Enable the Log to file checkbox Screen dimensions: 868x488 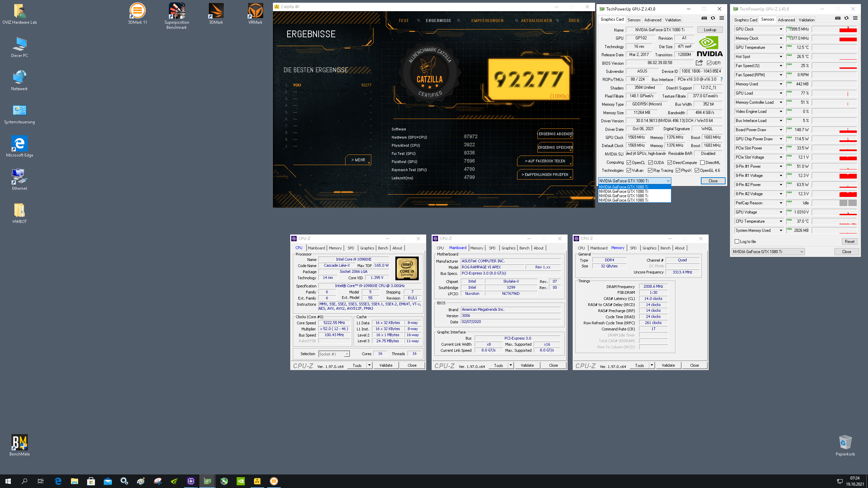pos(737,242)
